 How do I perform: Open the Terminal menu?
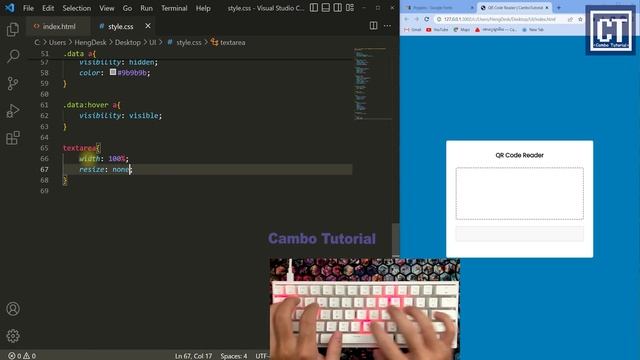(174, 8)
